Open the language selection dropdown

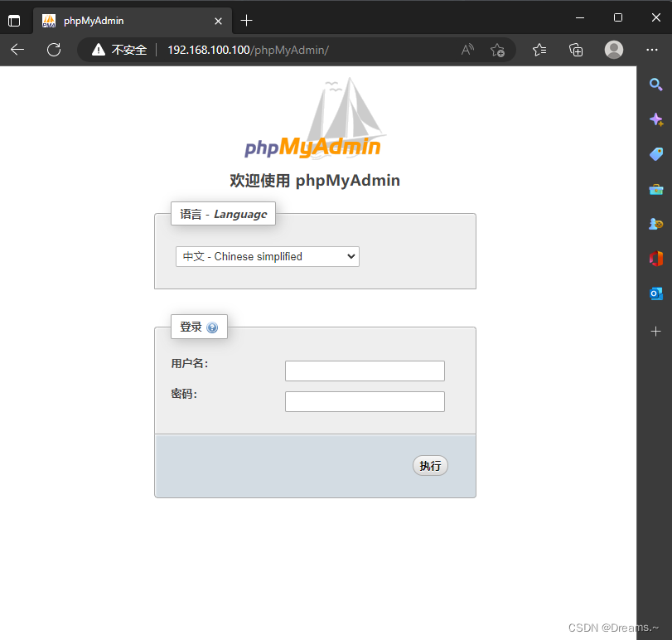tap(267, 256)
